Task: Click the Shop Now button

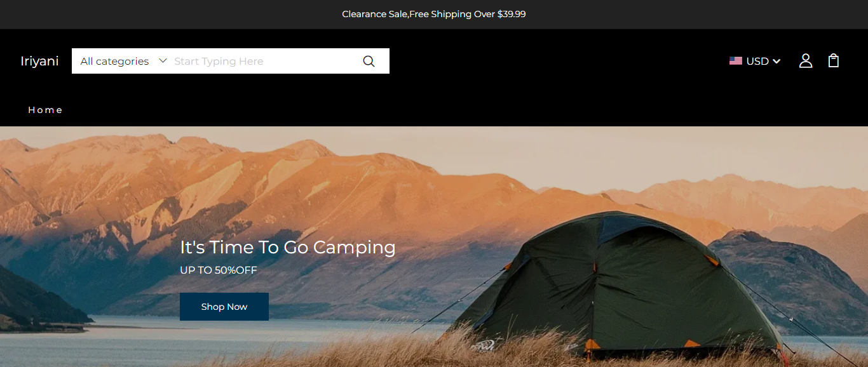Action: click(x=224, y=307)
